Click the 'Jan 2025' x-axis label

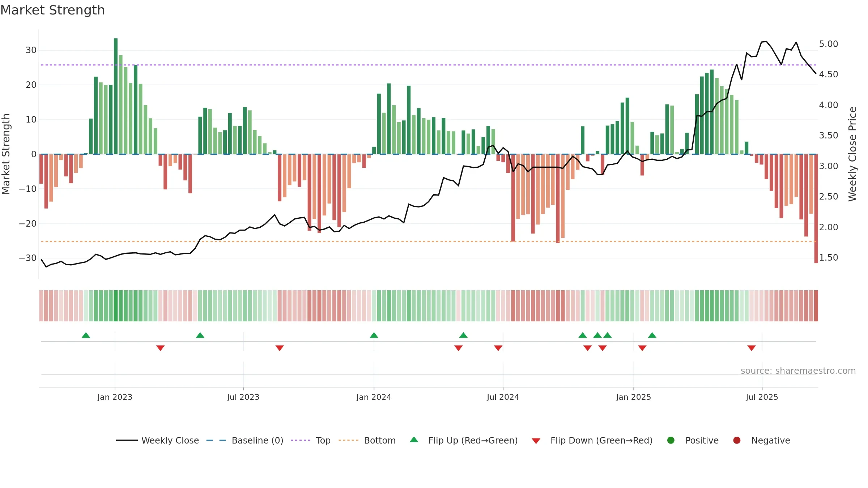(633, 397)
